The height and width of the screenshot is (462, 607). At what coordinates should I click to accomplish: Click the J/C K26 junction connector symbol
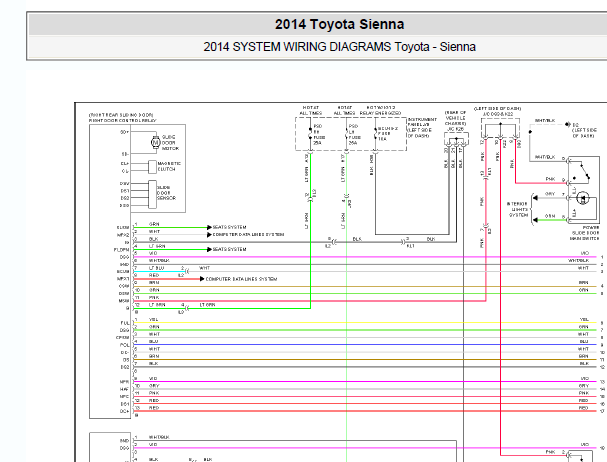tap(456, 139)
